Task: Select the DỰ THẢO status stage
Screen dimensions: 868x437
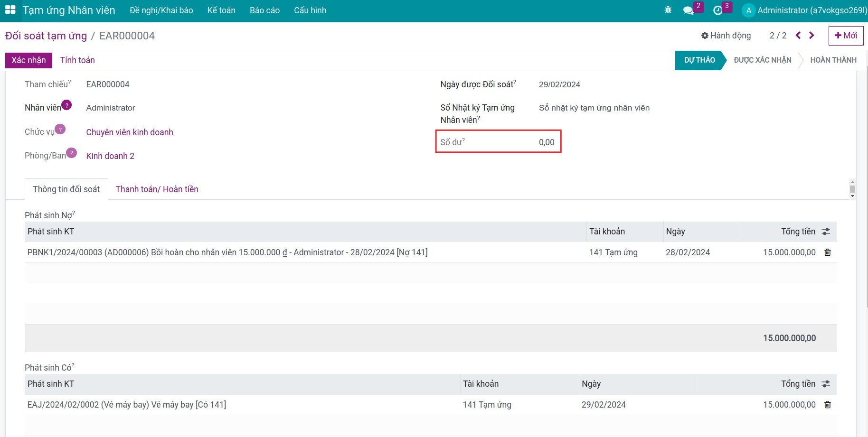Action: tap(699, 60)
